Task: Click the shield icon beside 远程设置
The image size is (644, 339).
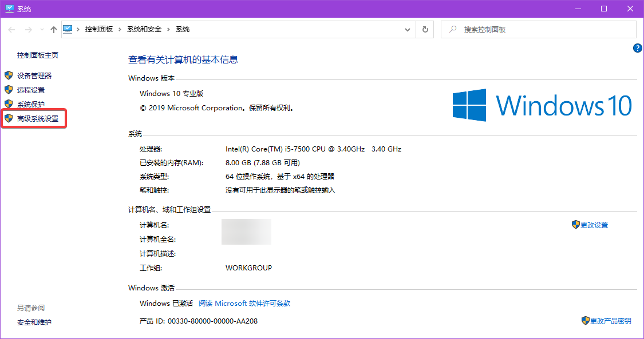Action: [8, 90]
